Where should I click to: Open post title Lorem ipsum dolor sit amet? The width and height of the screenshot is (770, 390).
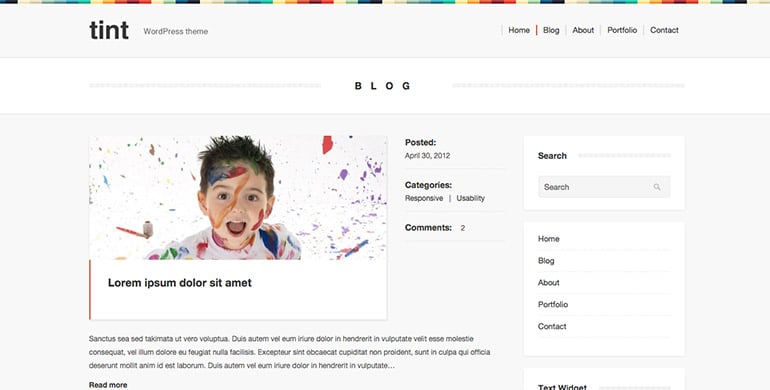pos(180,283)
